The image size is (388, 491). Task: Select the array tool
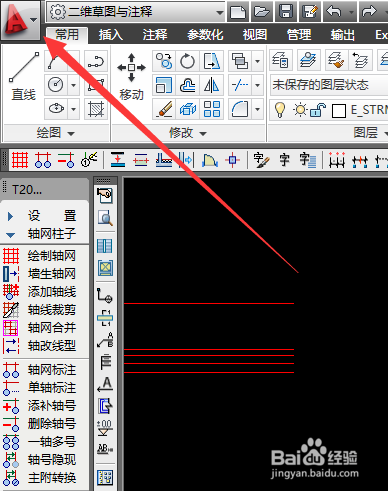click(x=212, y=109)
